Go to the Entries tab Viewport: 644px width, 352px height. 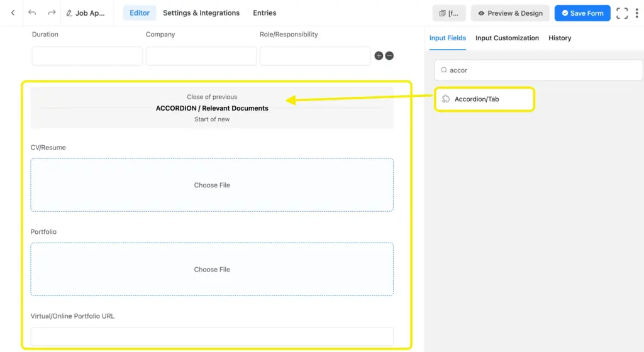coord(264,13)
